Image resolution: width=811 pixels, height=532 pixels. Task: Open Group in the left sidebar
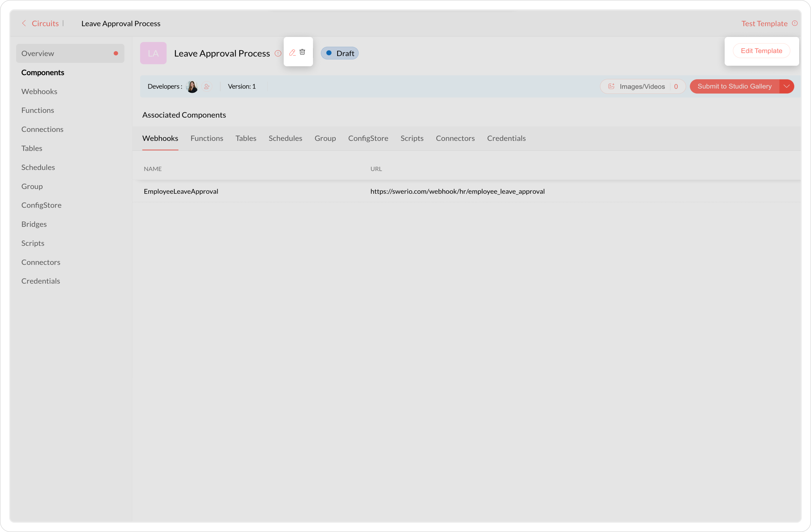[32, 186]
